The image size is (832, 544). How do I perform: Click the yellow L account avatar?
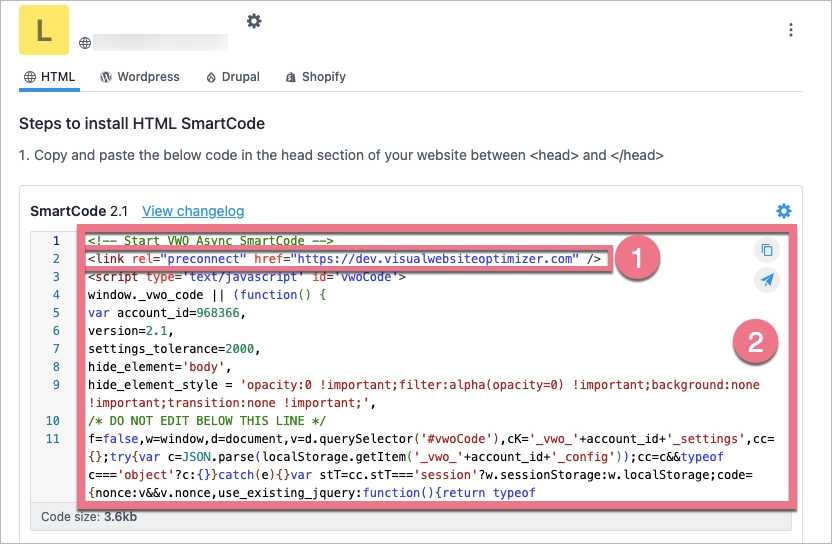coord(44,30)
